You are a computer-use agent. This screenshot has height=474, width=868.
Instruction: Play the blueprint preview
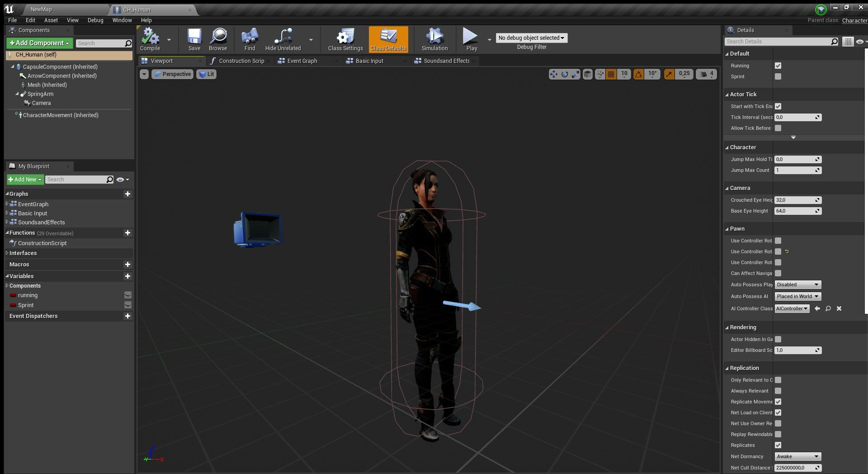point(471,39)
